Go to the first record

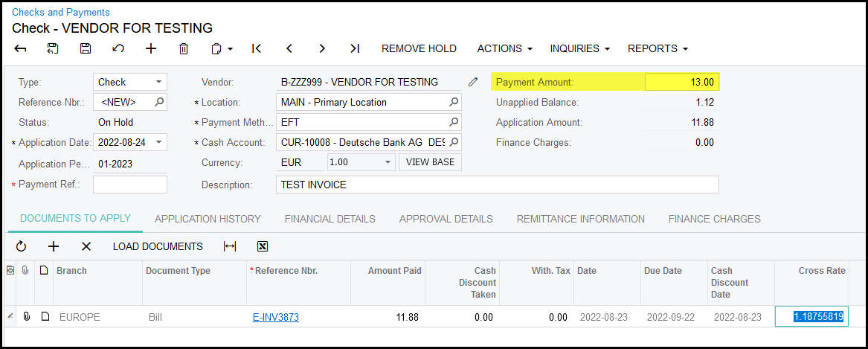[x=257, y=48]
